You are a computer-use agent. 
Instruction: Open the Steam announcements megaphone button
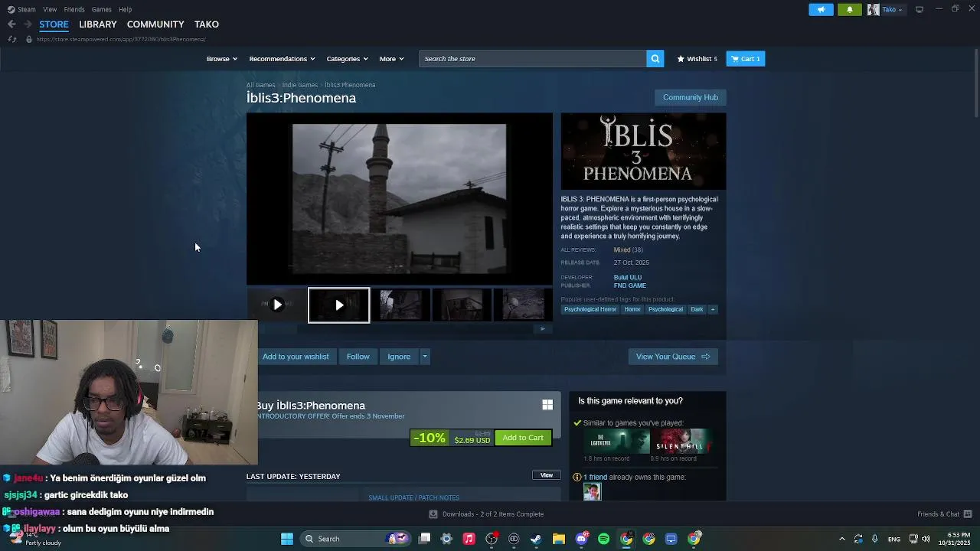821,9
